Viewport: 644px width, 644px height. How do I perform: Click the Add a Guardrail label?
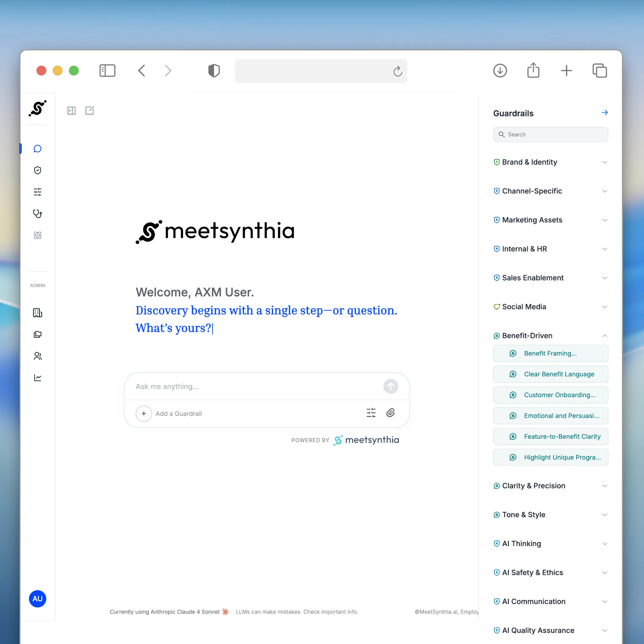coord(179,414)
